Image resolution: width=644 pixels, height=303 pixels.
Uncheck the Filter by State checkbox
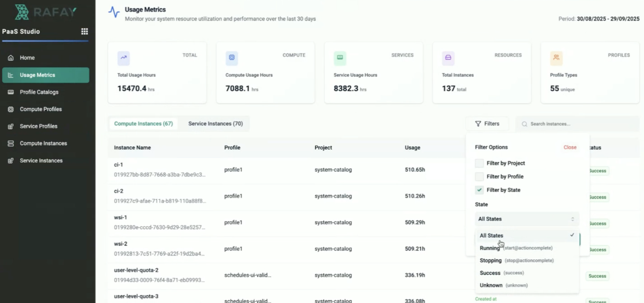click(x=479, y=190)
